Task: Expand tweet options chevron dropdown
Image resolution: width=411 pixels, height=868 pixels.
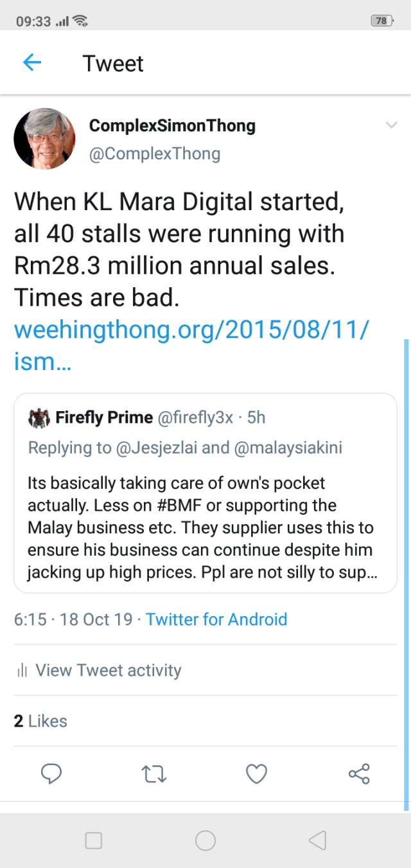Action: [x=391, y=125]
